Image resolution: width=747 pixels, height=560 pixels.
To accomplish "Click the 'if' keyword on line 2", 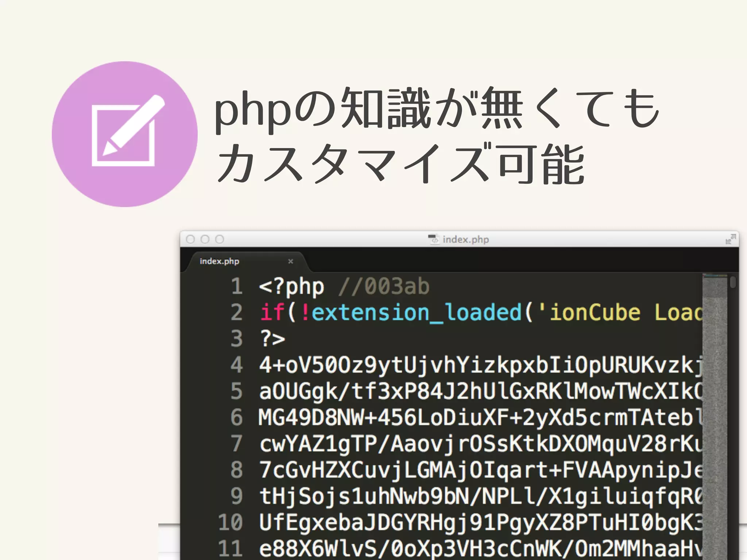I will click(x=272, y=312).
